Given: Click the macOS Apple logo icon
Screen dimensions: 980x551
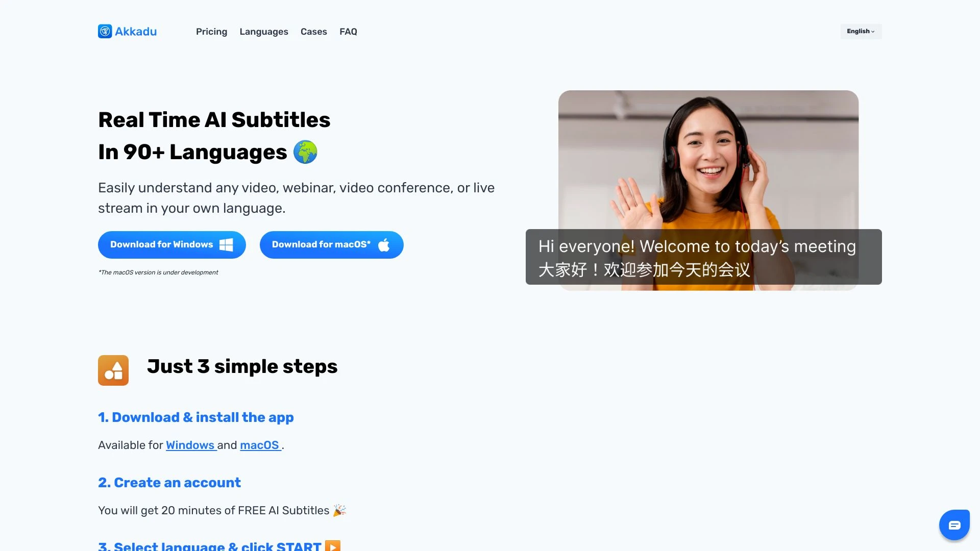Looking at the screenshot, I should tap(385, 244).
